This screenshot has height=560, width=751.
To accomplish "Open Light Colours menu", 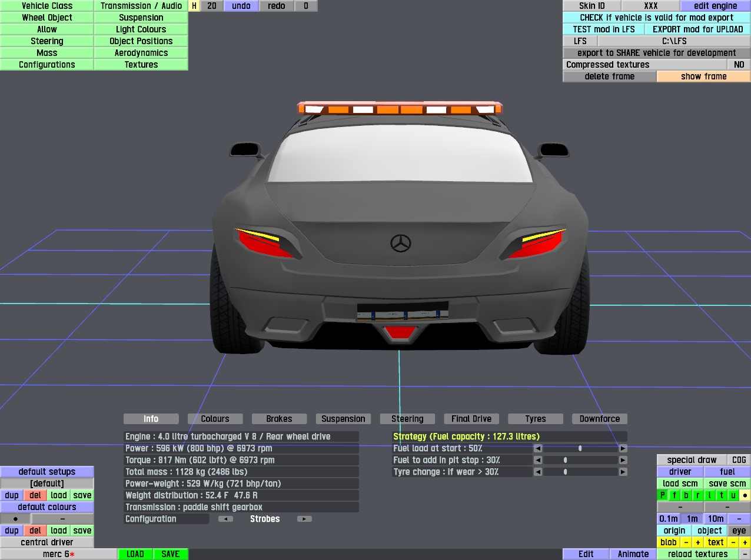I will (141, 29).
